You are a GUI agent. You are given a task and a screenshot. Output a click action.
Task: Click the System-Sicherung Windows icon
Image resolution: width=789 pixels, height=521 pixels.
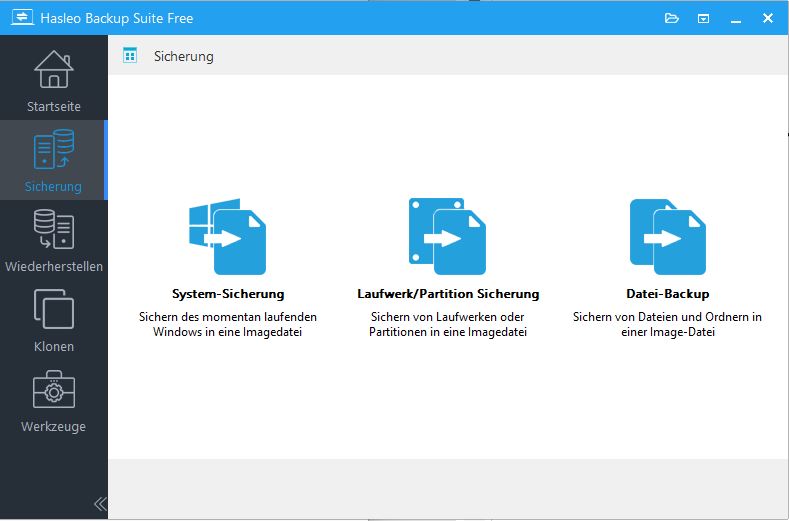227,237
